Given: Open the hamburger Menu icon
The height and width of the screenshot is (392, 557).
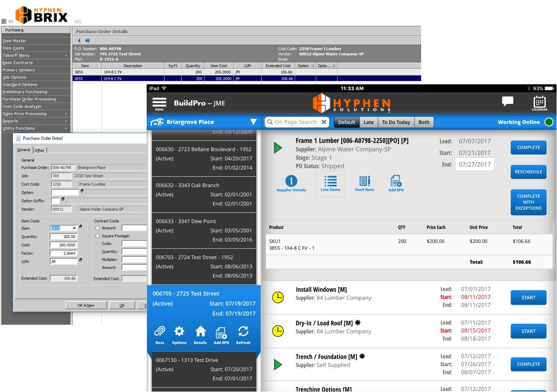Looking at the screenshot, I should click(159, 104).
